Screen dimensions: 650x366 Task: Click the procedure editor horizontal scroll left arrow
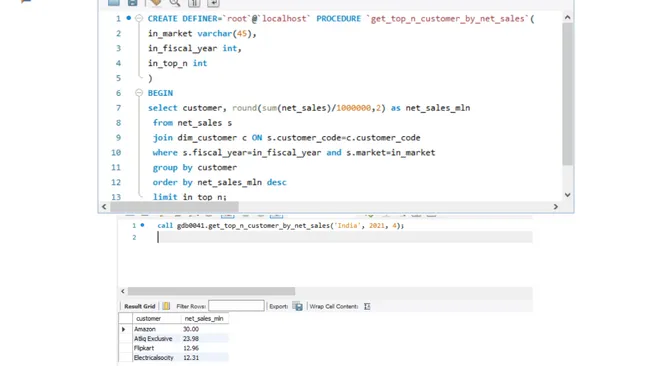tap(104, 206)
